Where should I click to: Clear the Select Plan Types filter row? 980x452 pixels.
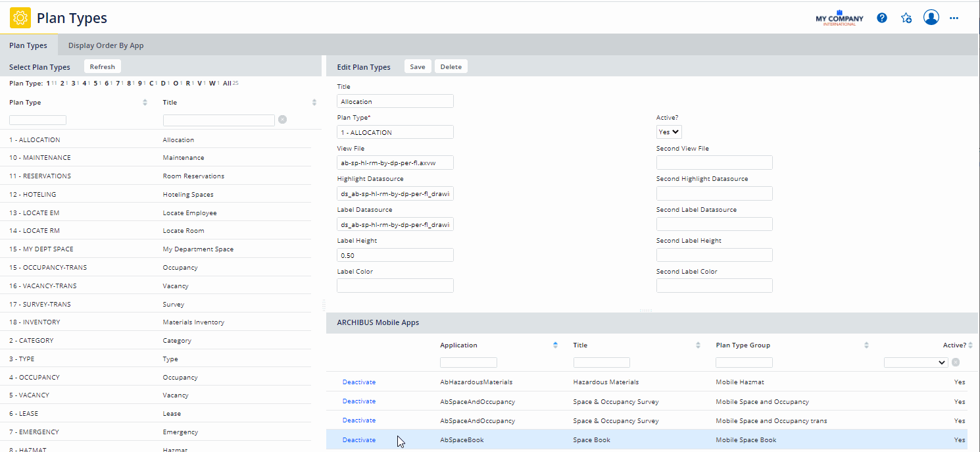click(282, 120)
